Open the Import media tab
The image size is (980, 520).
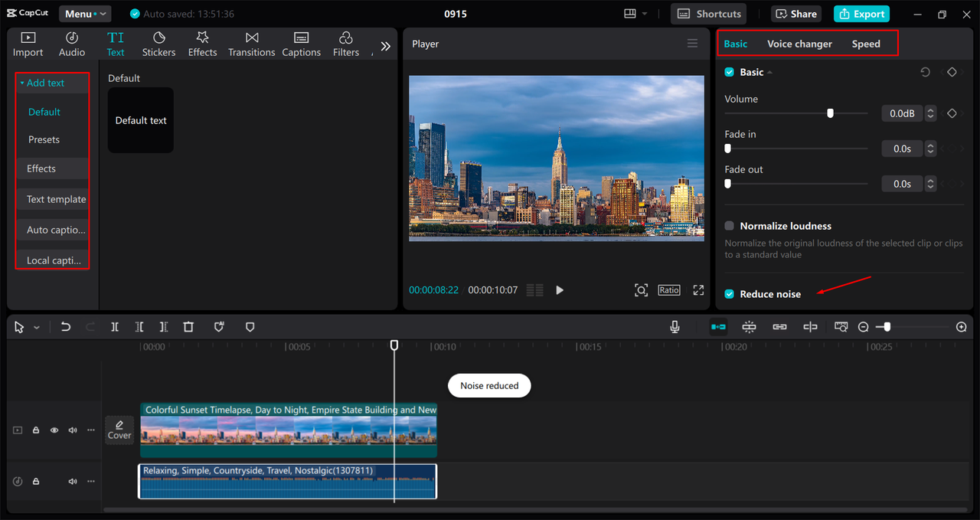pos(28,44)
